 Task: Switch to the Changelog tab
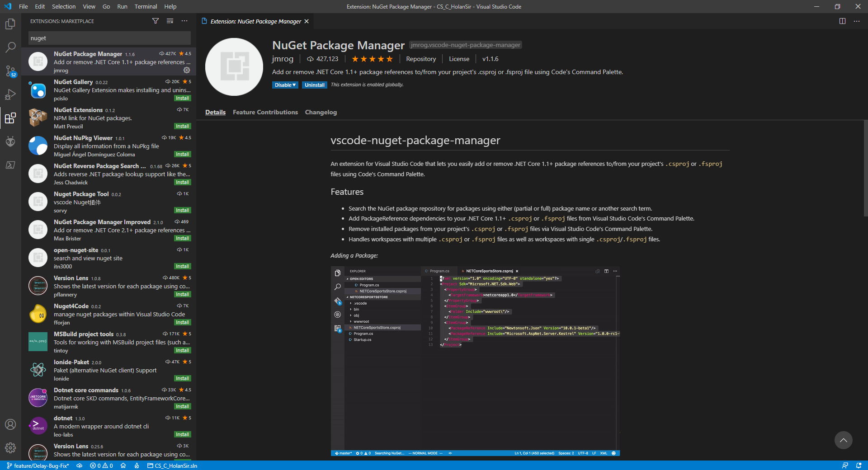[x=321, y=112]
